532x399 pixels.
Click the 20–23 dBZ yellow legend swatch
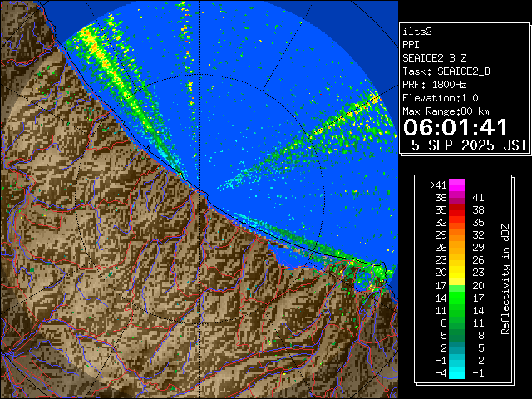(456, 273)
